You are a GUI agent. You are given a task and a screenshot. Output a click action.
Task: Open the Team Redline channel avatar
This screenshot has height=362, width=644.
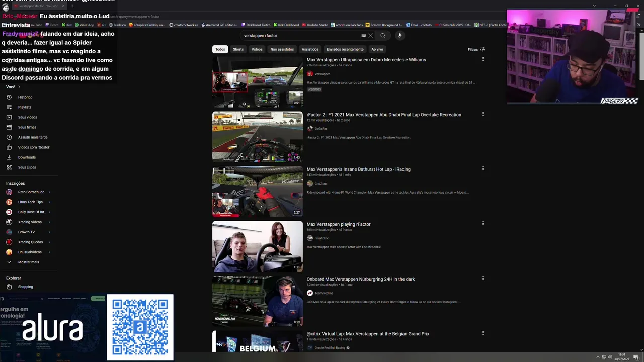(310, 293)
